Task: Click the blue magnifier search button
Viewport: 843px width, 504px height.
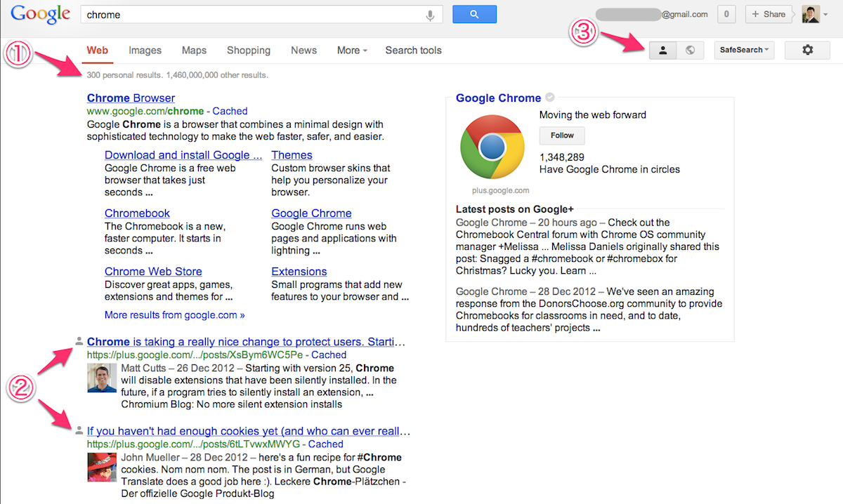Action: (474, 14)
